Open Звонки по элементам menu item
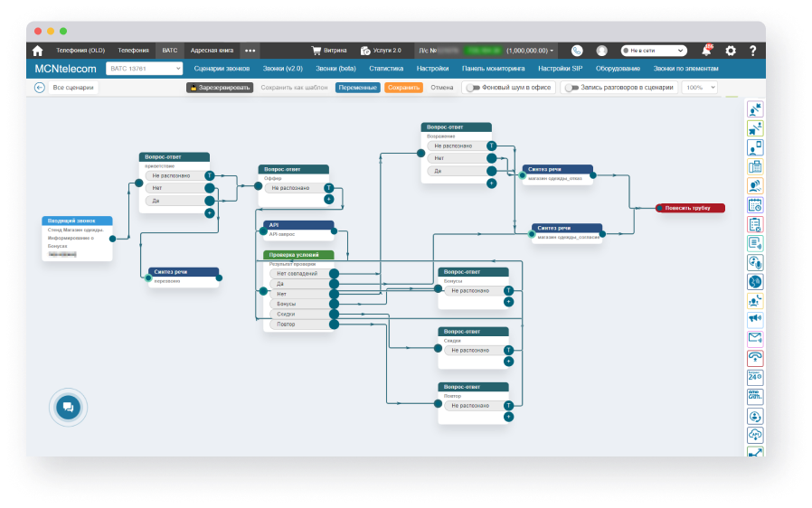812x508 pixels. point(685,69)
